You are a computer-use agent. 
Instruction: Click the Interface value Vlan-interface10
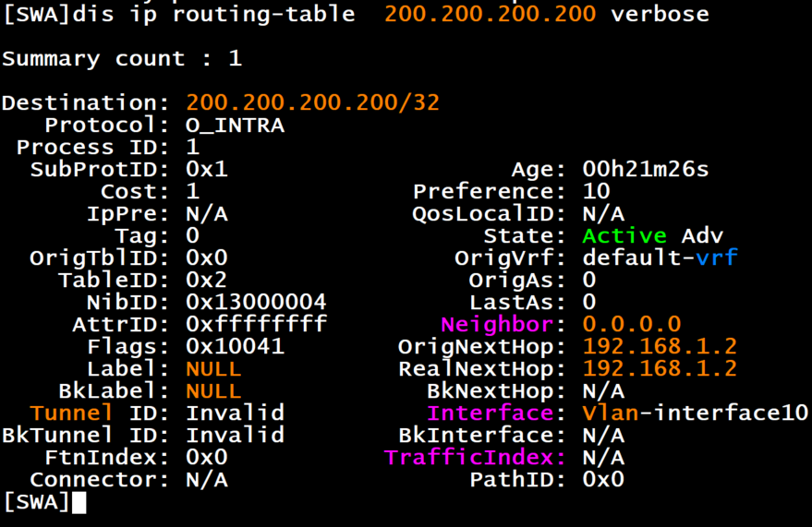point(695,413)
